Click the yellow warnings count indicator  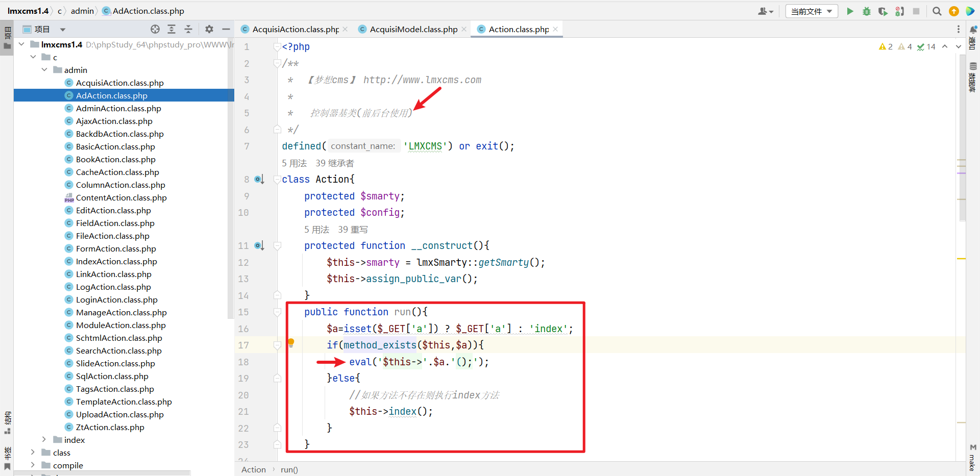tap(886, 47)
